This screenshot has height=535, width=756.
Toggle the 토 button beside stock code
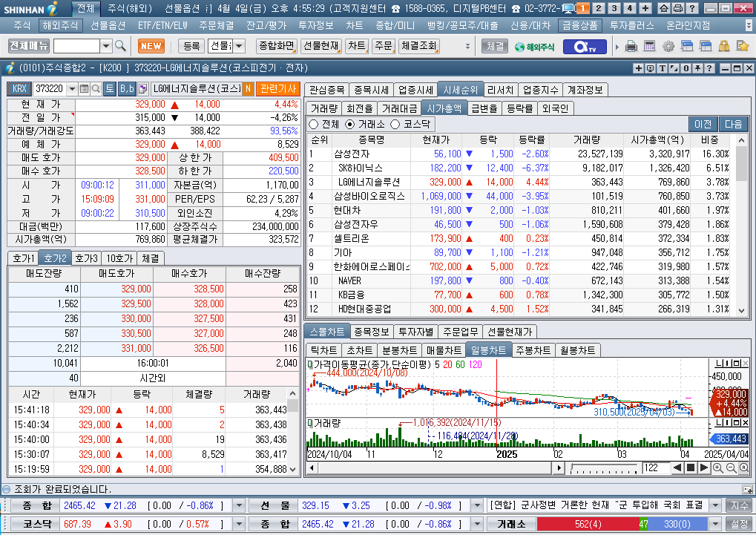click(x=110, y=89)
